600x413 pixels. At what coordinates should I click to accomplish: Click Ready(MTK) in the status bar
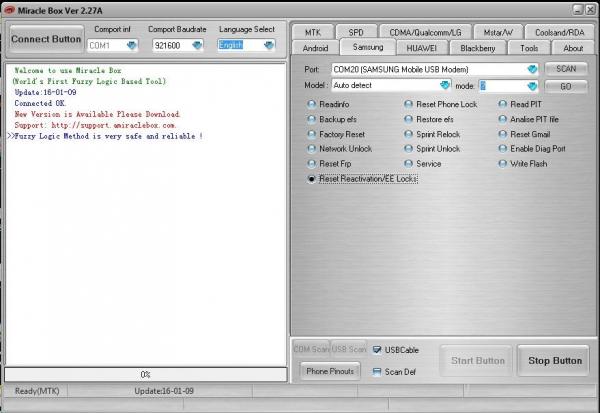pos(37,391)
